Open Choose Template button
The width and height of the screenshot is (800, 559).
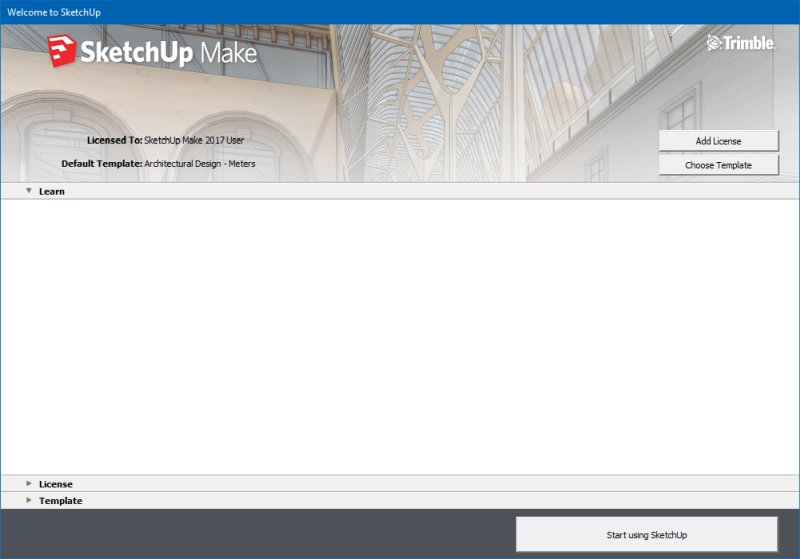718,165
